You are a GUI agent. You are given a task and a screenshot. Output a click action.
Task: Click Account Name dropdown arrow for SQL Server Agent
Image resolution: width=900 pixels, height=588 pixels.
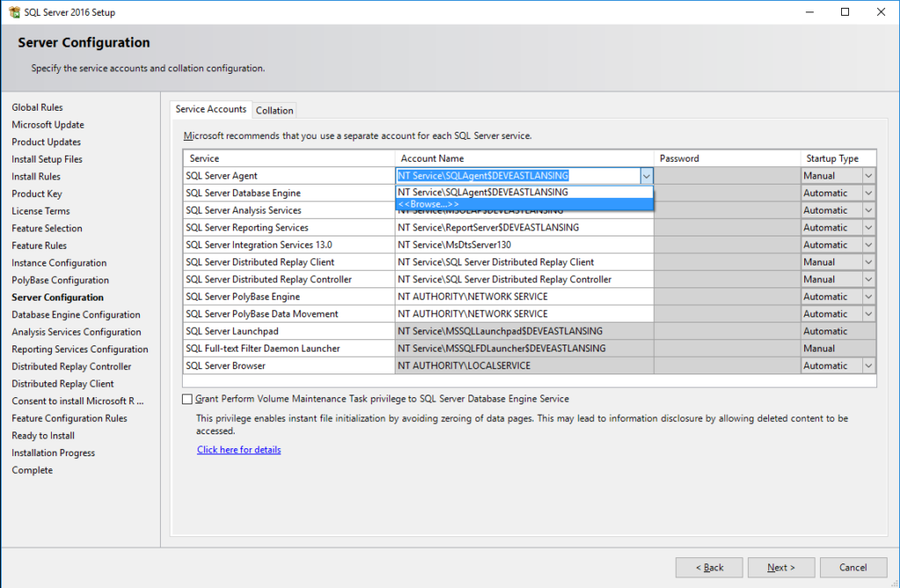(x=647, y=176)
